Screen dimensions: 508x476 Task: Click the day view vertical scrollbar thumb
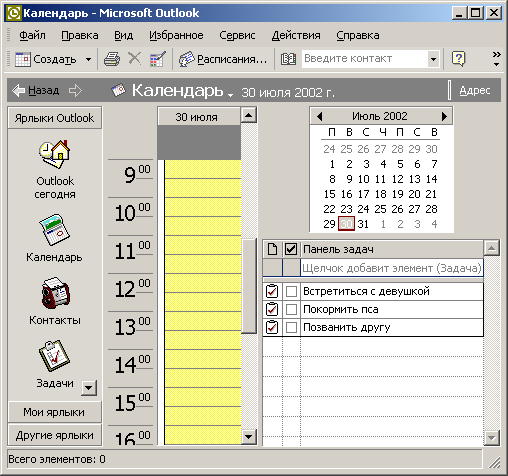(248, 286)
